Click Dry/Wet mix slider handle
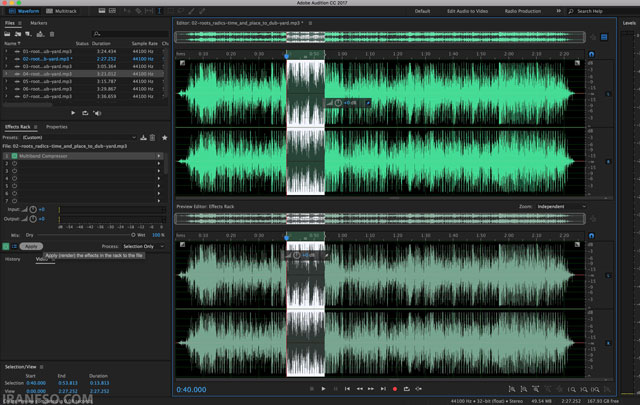 (x=133, y=235)
